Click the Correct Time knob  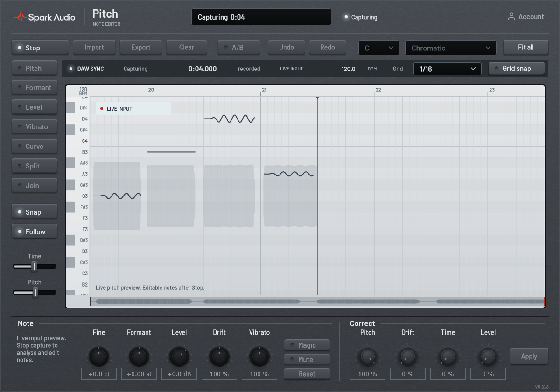pos(448,357)
